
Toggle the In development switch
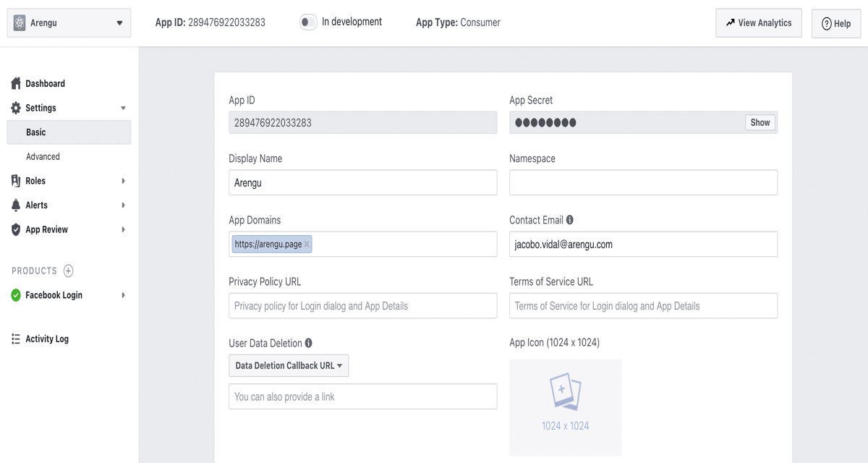tap(308, 22)
